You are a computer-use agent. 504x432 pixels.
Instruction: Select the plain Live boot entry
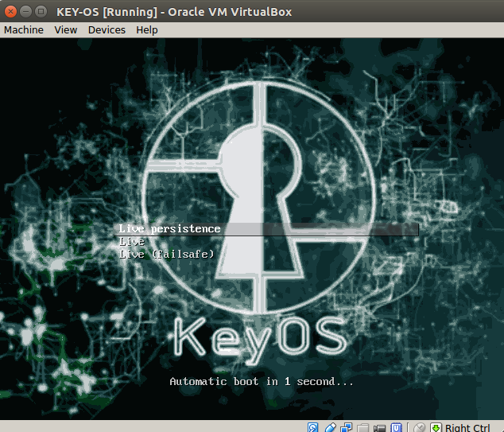(132, 242)
